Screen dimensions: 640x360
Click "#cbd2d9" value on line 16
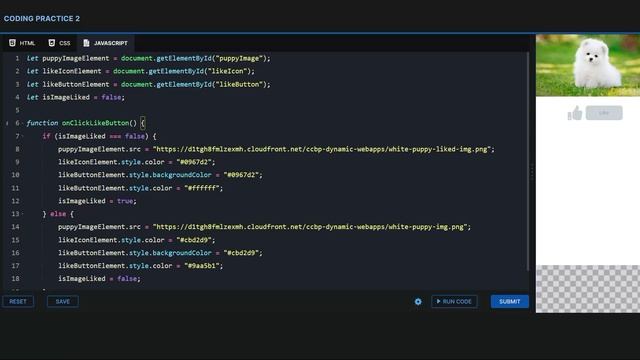click(241, 253)
